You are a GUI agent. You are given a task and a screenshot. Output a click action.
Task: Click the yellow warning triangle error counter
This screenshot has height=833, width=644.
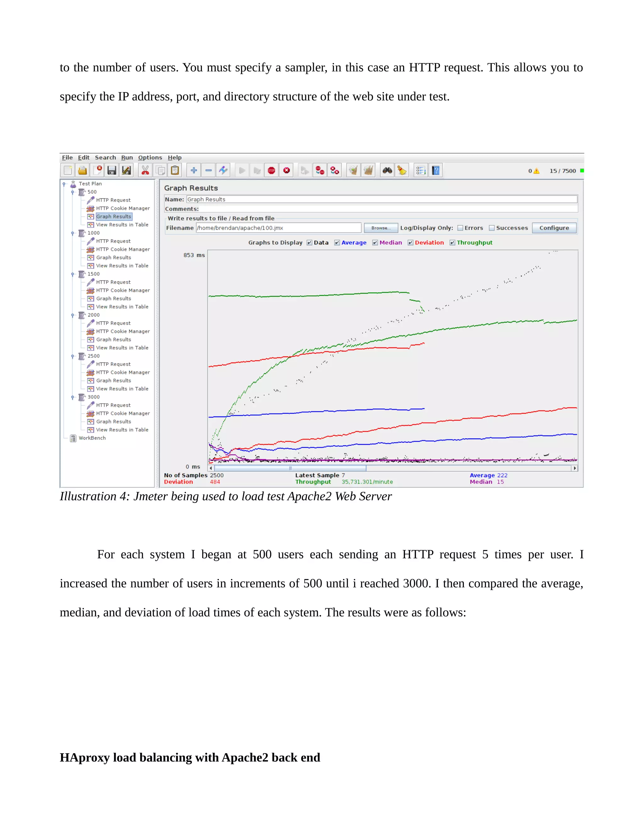pyautogui.click(x=536, y=171)
